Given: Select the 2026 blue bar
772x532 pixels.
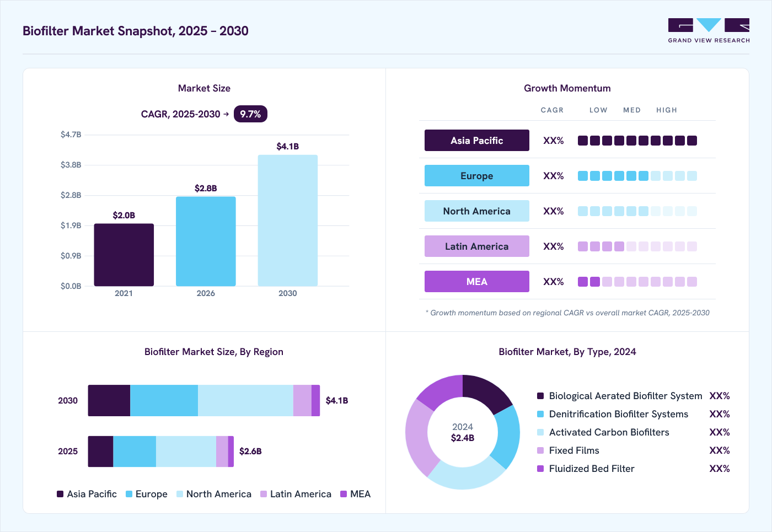Looking at the screenshot, I should pos(206,241).
